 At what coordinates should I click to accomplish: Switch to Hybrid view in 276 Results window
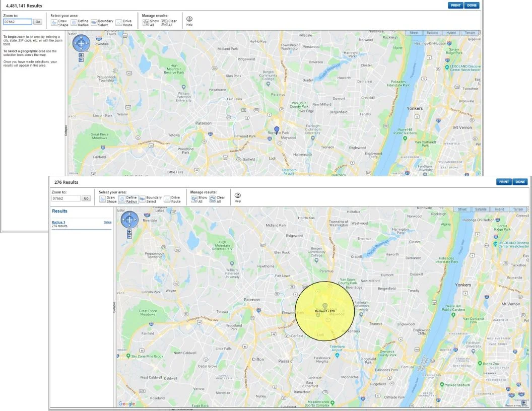click(499, 209)
